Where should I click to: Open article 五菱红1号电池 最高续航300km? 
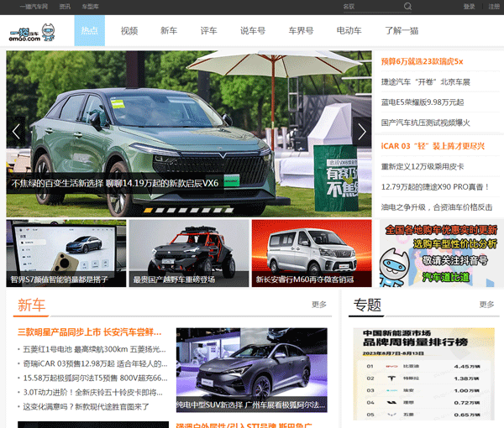point(94,349)
